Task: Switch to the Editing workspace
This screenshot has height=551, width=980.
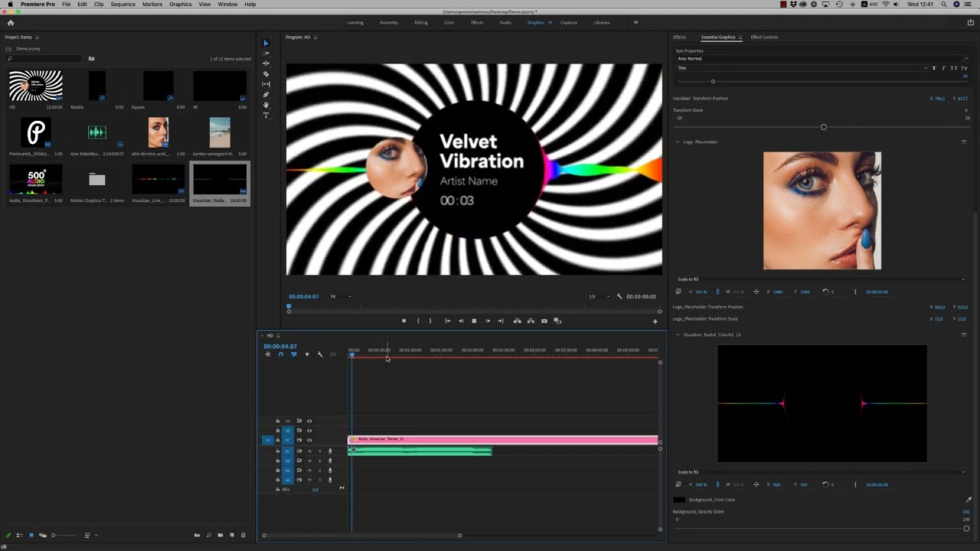Action: click(x=421, y=22)
